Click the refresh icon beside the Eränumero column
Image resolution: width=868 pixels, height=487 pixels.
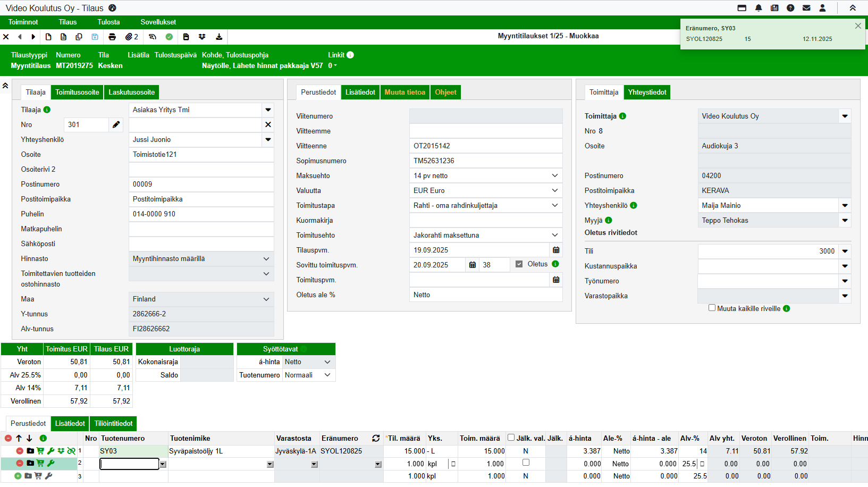tap(376, 438)
